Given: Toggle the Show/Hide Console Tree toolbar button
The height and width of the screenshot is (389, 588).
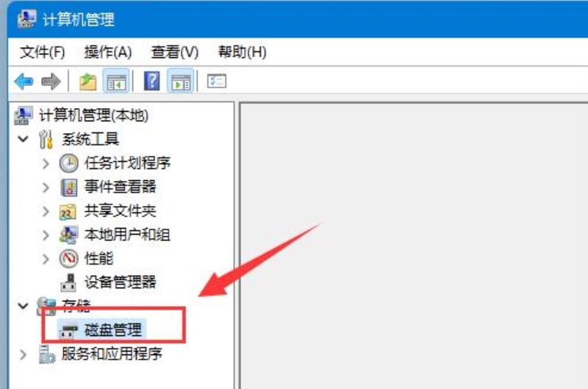Looking at the screenshot, I should tap(116, 81).
